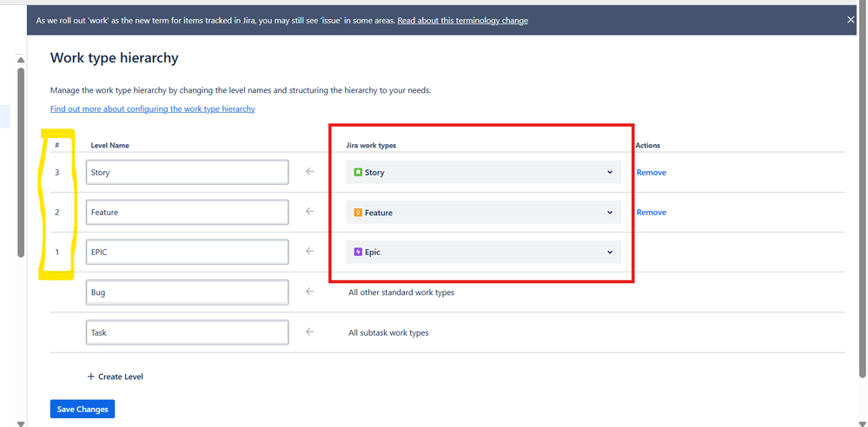
Task: Click the arrow icon beside Feature level
Action: [x=310, y=212]
